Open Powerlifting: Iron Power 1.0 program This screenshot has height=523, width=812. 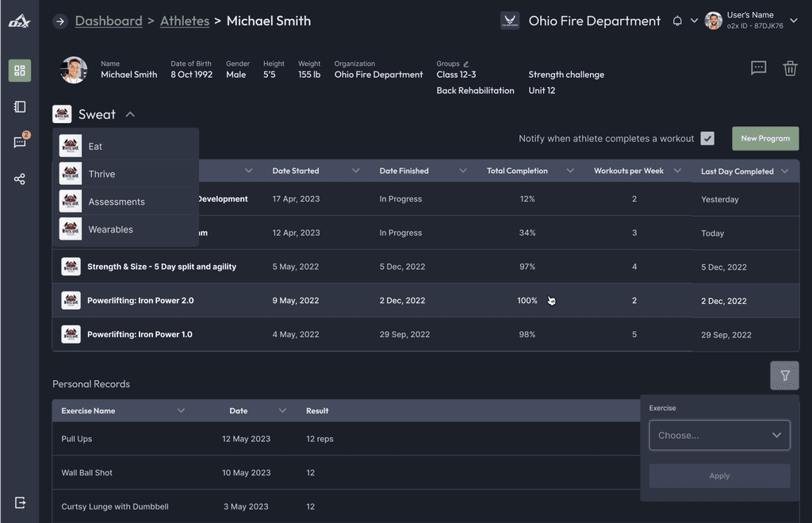click(140, 334)
